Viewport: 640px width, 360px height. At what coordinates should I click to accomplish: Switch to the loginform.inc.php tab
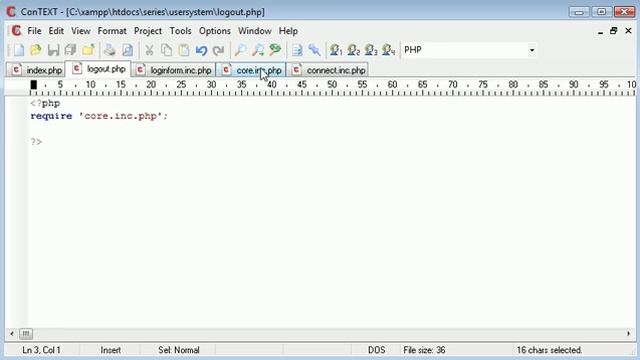pyautogui.click(x=173, y=70)
